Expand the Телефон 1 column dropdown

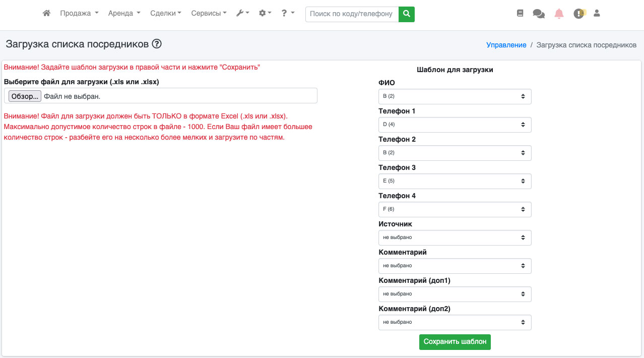tap(455, 125)
